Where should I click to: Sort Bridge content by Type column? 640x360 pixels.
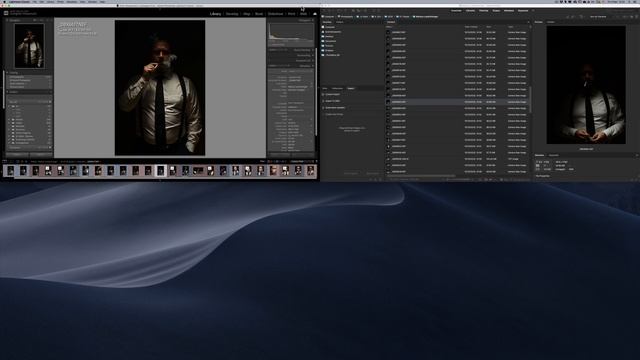pyautogui.click(x=511, y=27)
